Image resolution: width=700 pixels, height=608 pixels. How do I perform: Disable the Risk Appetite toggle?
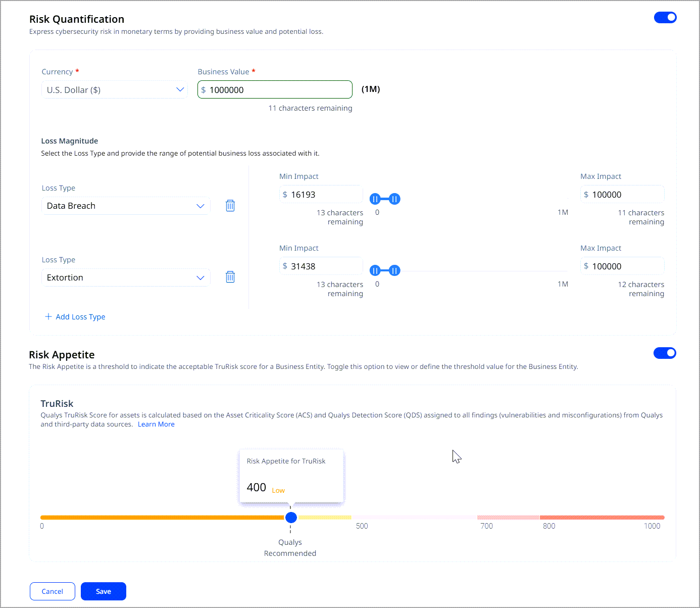(665, 353)
